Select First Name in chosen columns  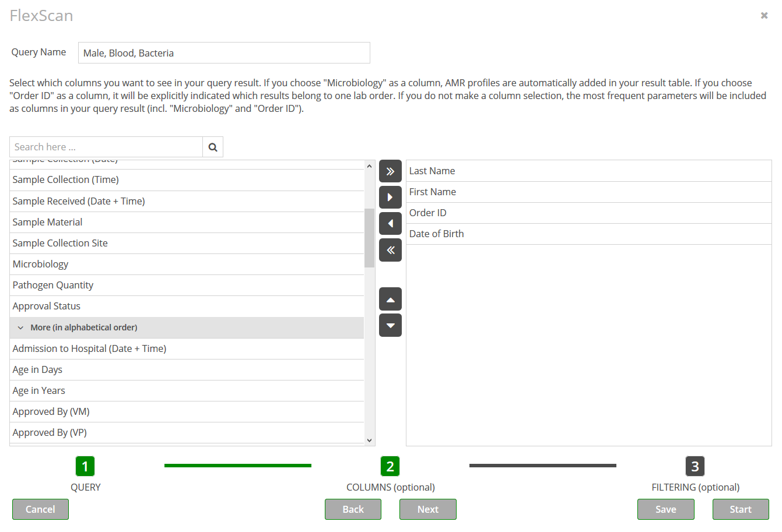(589, 192)
